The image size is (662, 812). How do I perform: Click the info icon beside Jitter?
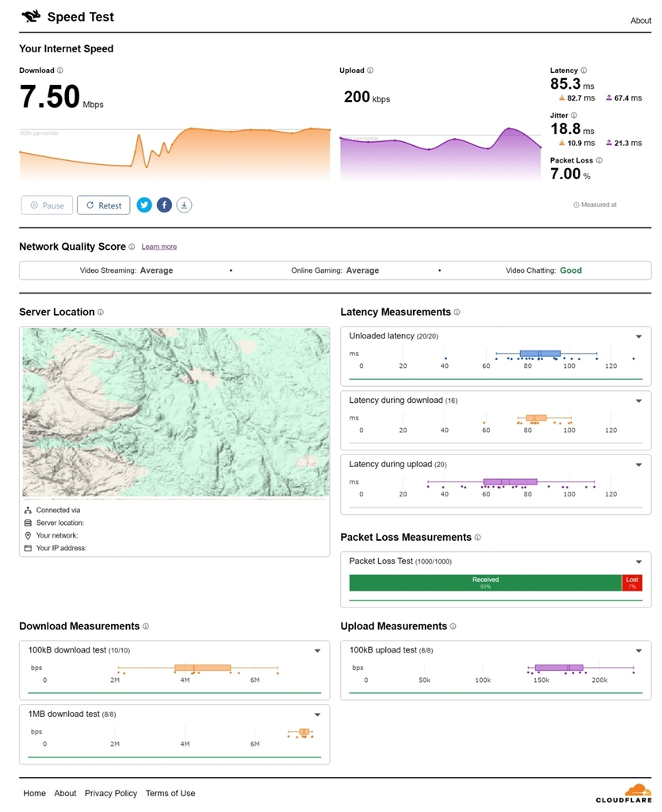[x=573, y=116]
